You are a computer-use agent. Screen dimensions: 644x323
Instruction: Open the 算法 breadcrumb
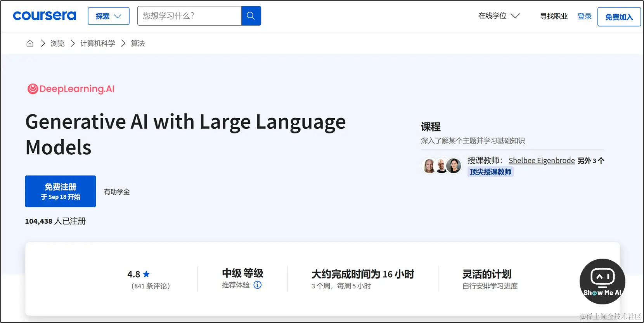click(138, 43)
